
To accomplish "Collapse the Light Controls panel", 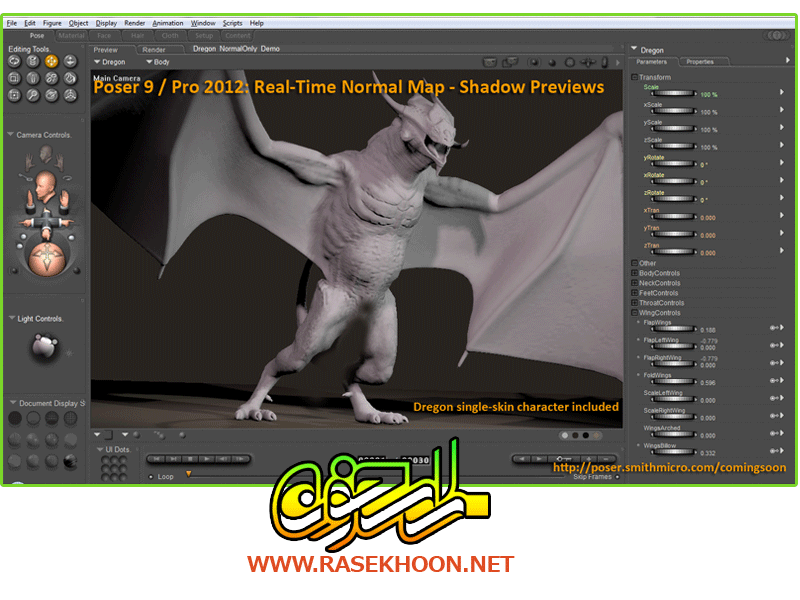I will pos(12,318).
